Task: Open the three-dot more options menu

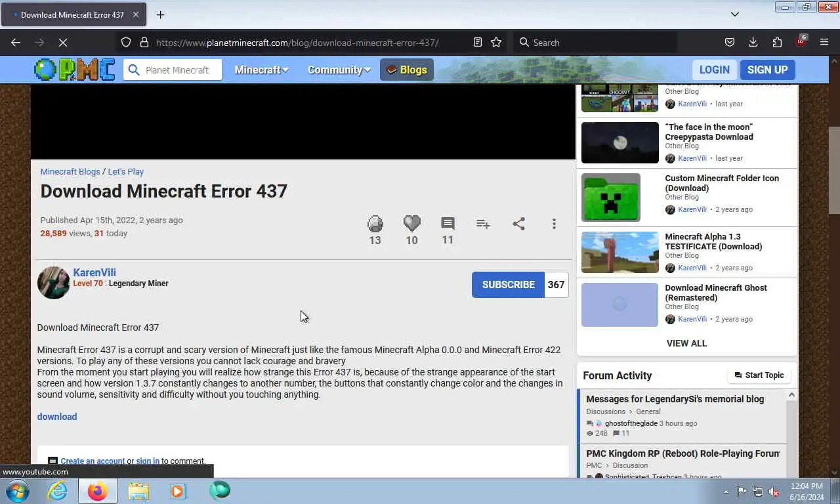Action: (554, 224)
